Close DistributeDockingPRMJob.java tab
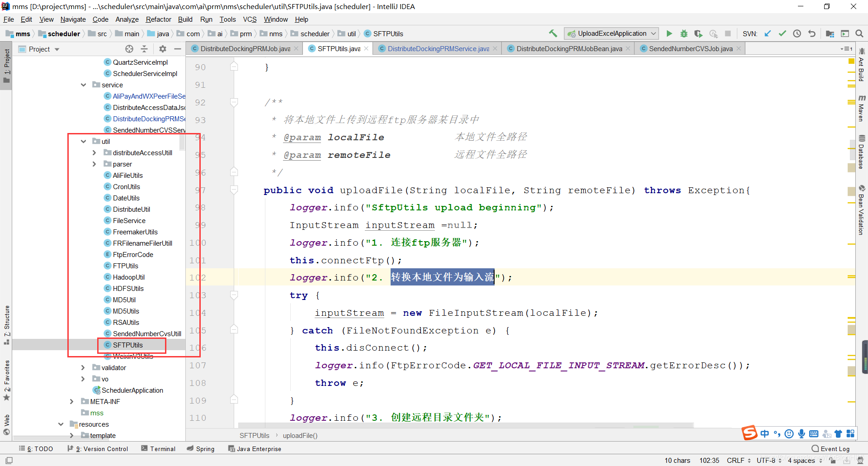Viewport: 868px width, 466px height. pyautogui.click(x=296, y=49)
